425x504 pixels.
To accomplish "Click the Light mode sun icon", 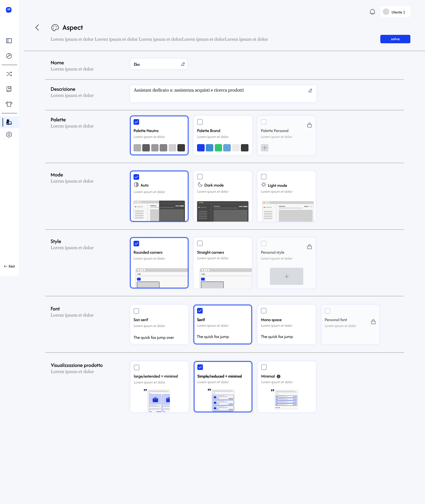I will (264, 185).
